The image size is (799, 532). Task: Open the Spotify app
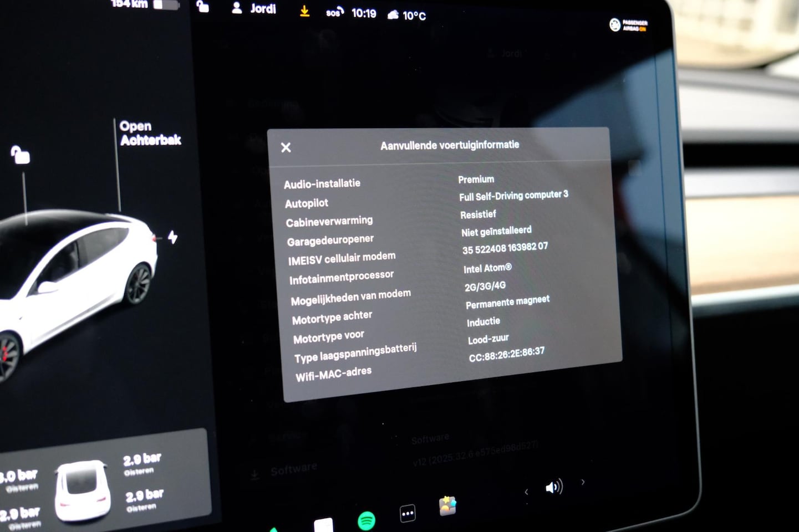[367, 520]
